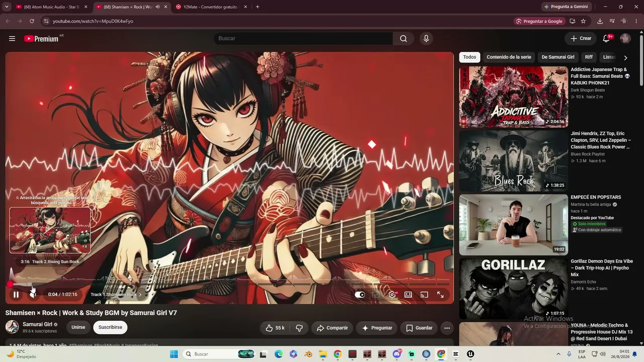Open the account avatar menu

[625, 39]
